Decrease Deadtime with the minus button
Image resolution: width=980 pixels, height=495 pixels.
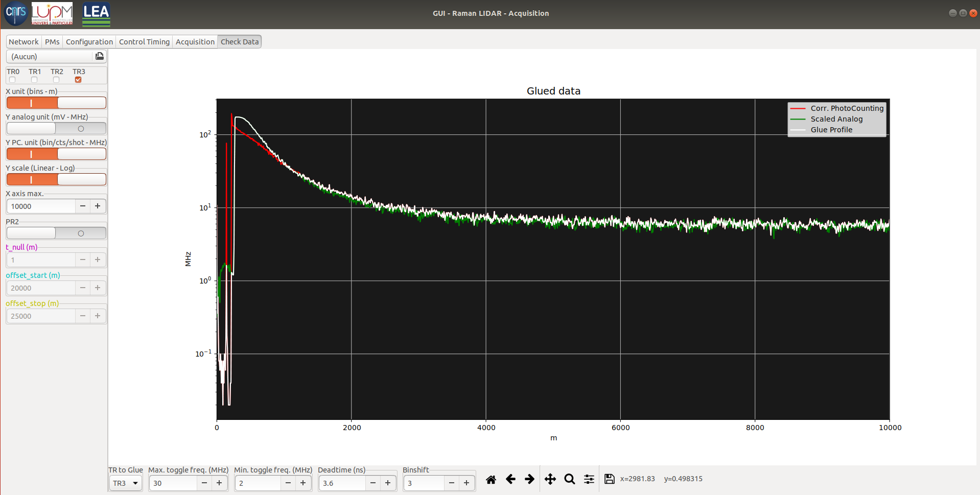(x=373, y=483)
